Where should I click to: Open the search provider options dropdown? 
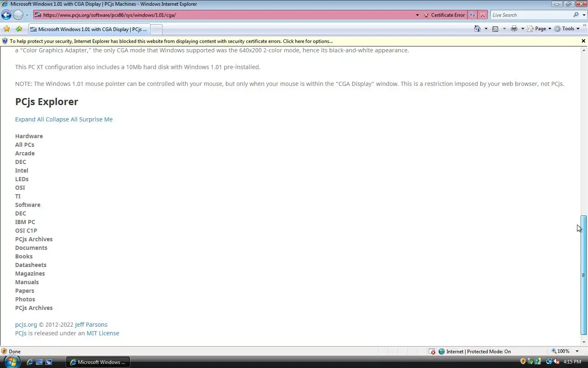pos(584,15)
